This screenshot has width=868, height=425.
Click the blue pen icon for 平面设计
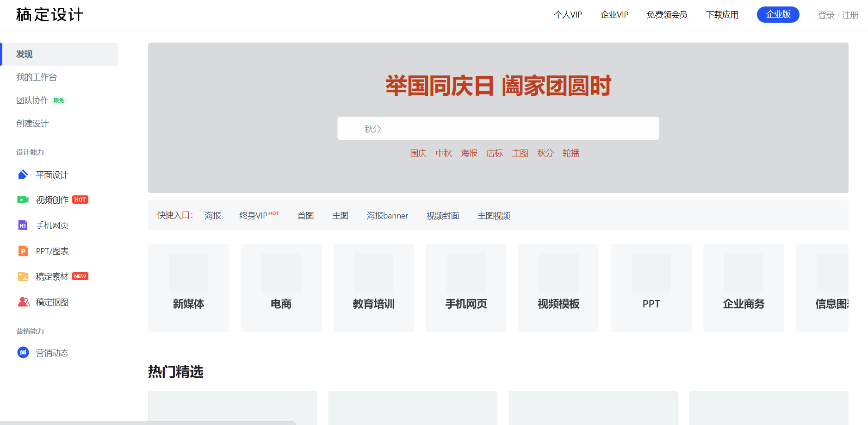coord(23,175)
